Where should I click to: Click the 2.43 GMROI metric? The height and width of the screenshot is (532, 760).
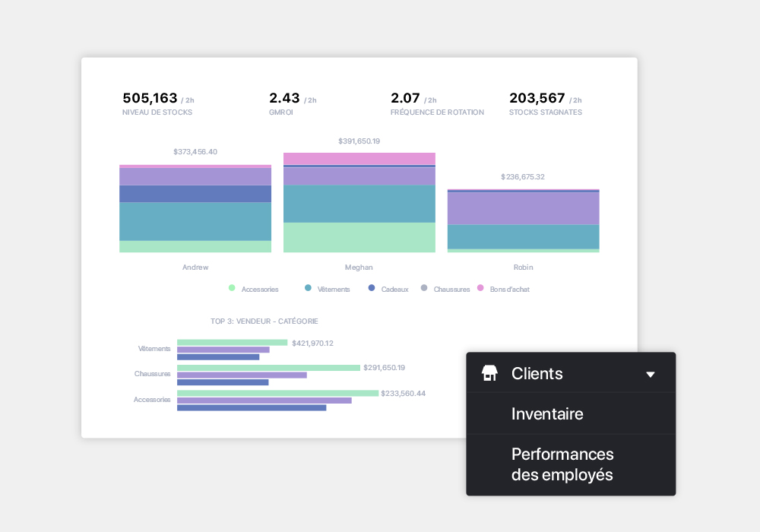(284, 98)
